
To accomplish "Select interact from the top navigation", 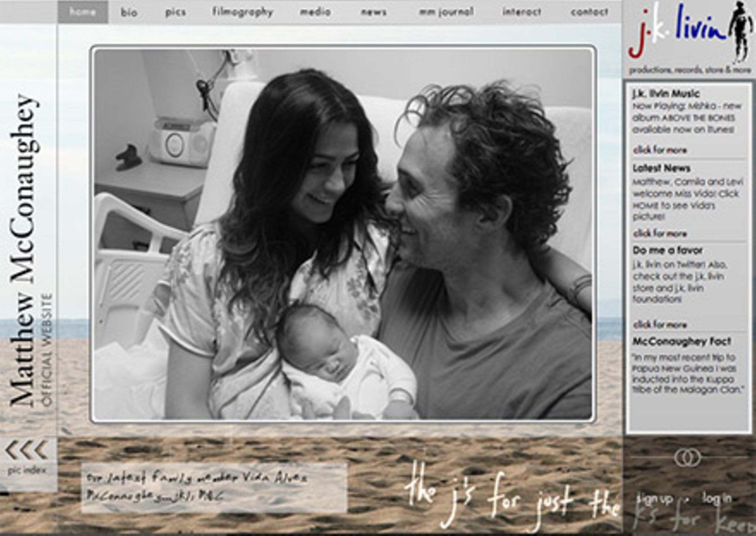I will (x=522, y=13).
